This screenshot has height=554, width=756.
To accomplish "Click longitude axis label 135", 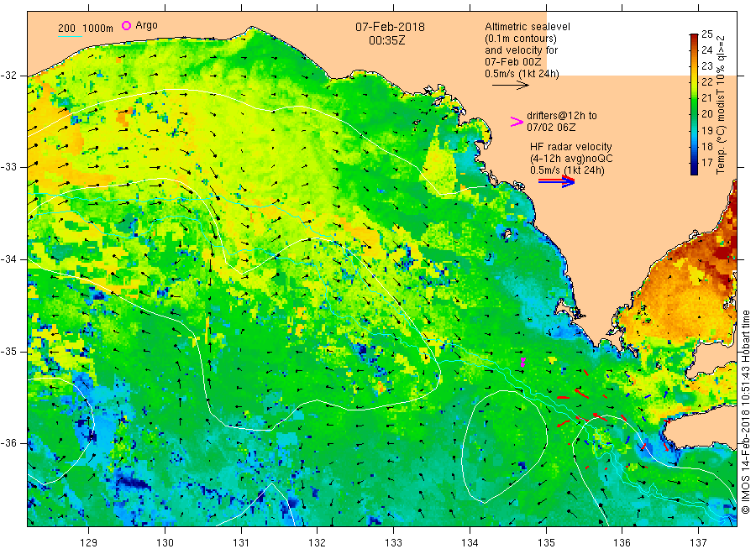I will point(546,543).
